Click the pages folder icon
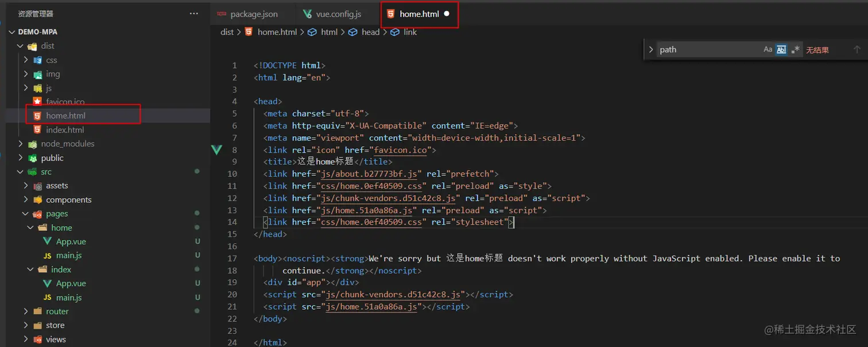Viewport: 868px width, 347px height. [37, 214]
